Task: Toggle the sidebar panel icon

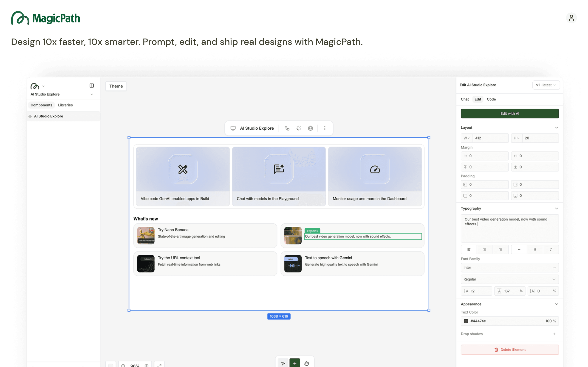Action: (x=92, y=86)
